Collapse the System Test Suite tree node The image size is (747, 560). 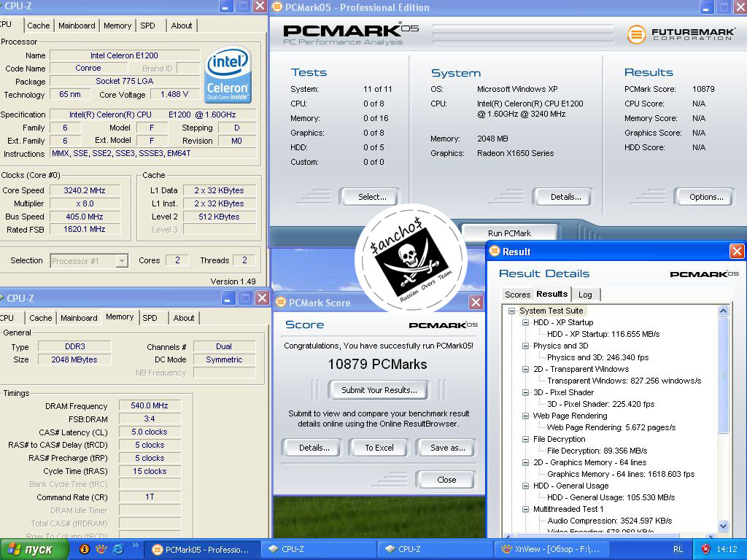pos(511,311)
